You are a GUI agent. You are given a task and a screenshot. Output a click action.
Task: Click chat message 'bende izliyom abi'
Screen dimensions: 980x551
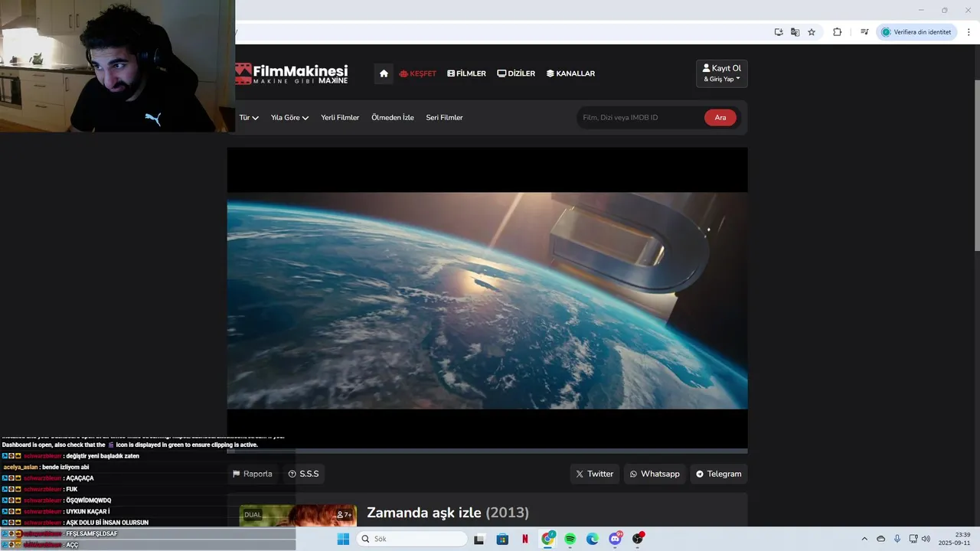66,467
